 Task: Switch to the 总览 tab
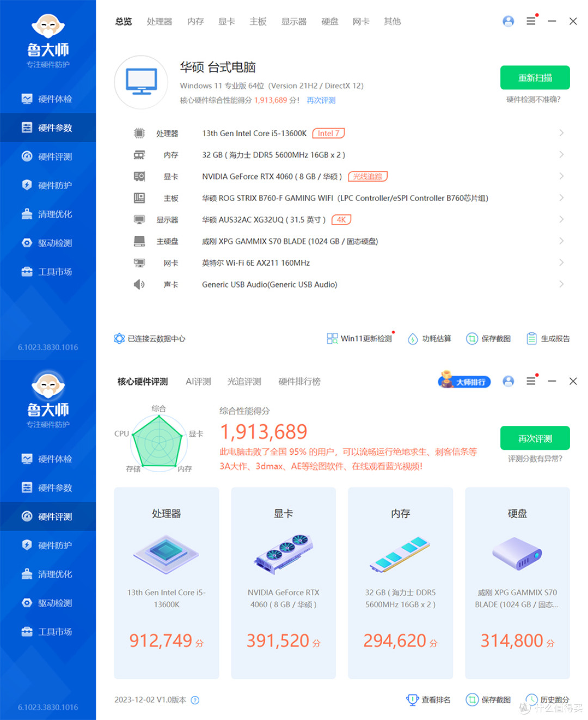click(x=124, y=21)
